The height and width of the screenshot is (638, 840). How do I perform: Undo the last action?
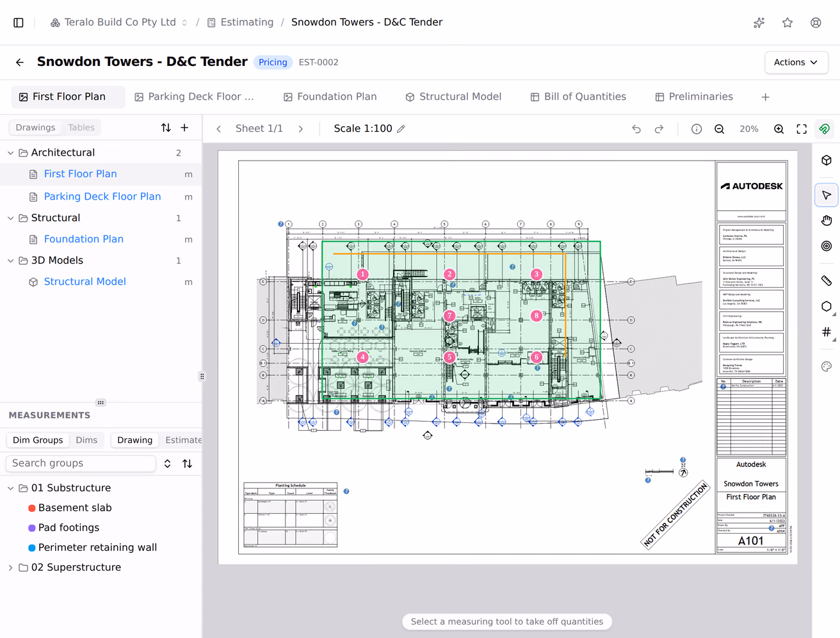(x=636, y=129)
